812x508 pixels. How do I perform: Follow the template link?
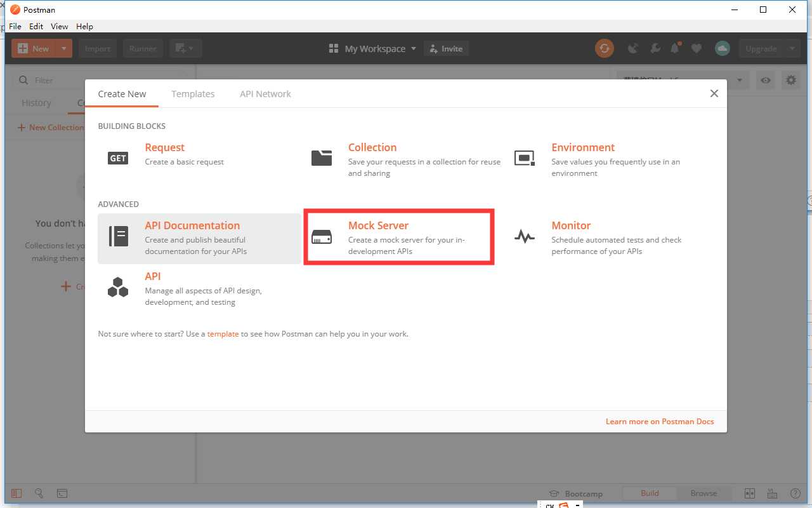[223, 333]
